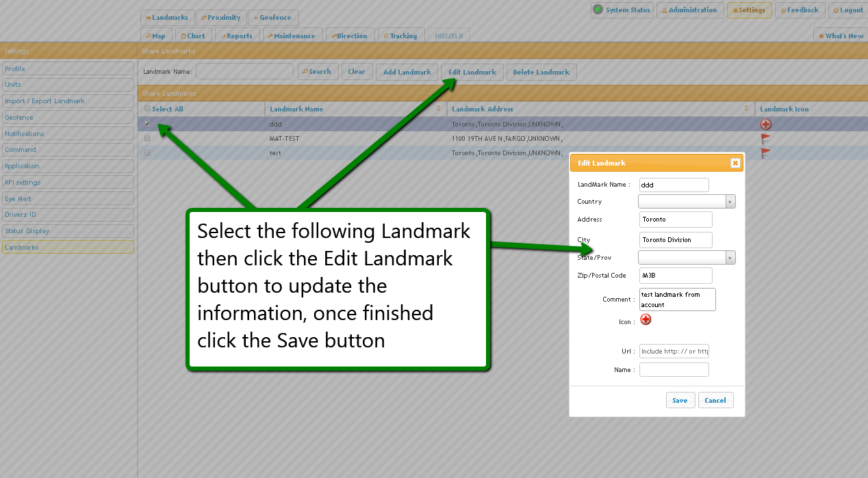Check the MAT-TEST landmark checkbox

pos(147,138)
